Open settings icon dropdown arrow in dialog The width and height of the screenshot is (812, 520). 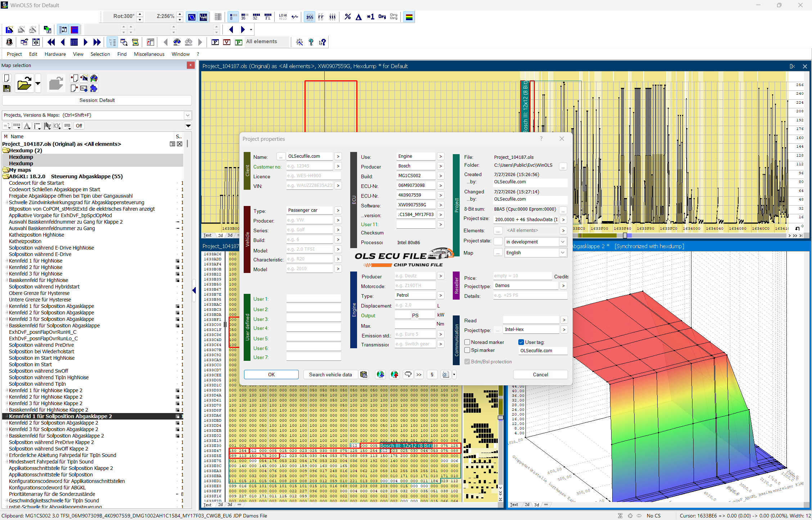click(x=454, y=375)
